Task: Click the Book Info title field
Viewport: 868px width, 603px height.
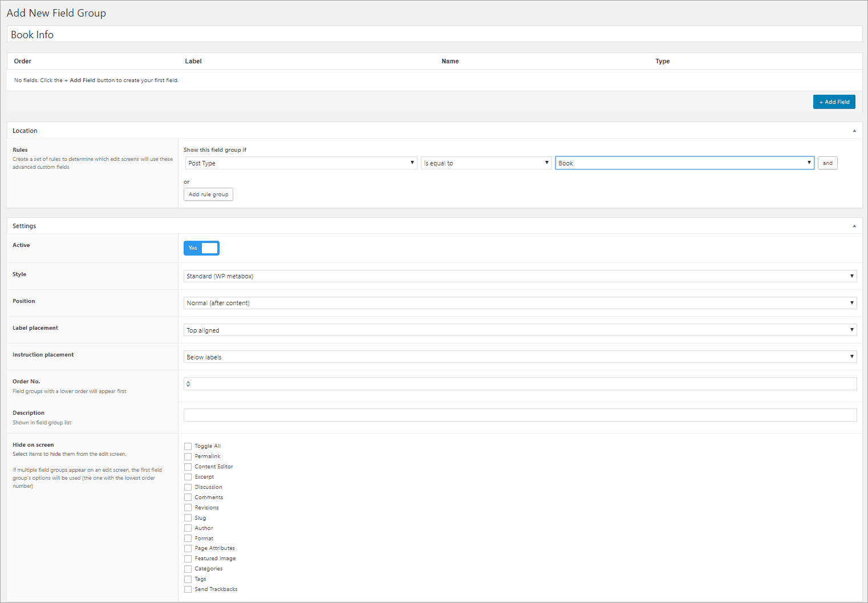Action: pos(434,35)
